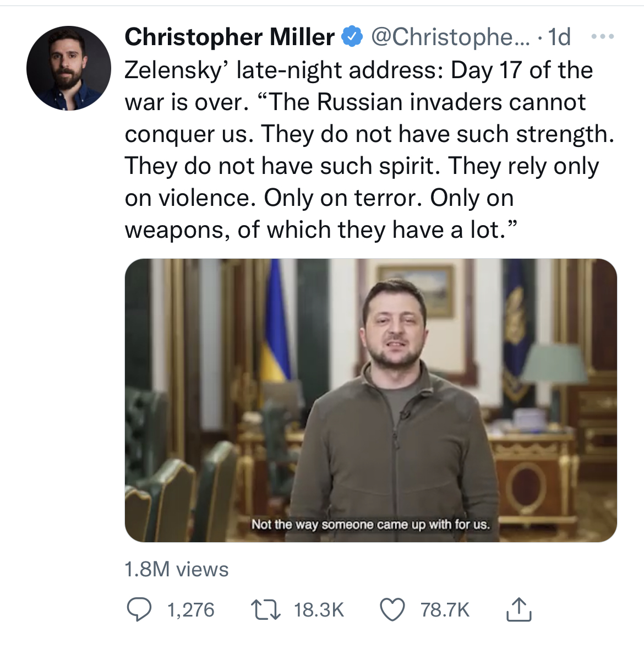Share the tweet via upload arrow icon
Image resolution: width=644 pixels, height=649 pixels.
[518, 610]
